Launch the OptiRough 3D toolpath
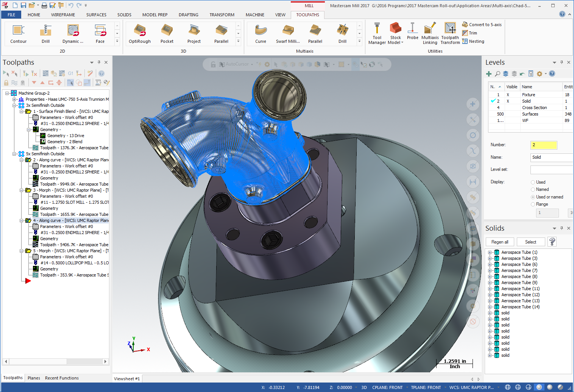The image size is (574, 392). (140, 34)
